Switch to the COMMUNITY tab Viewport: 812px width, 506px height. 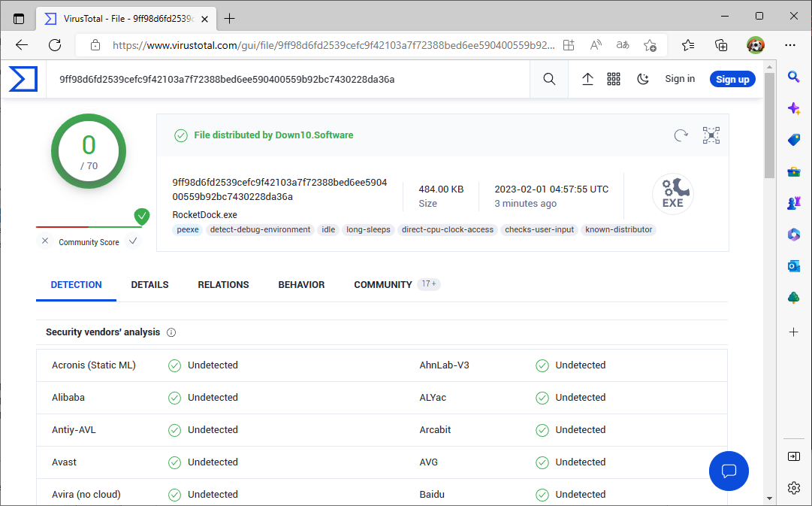coord(397,285)
